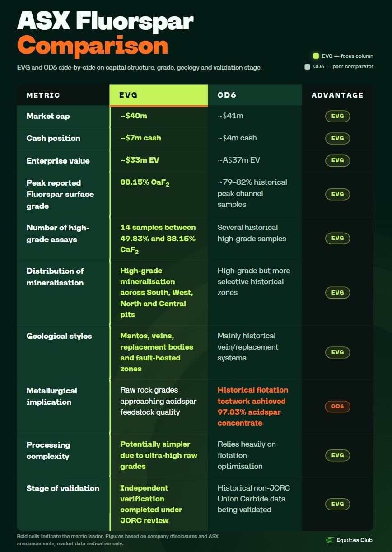Select the EVG column header
This screenshot has height=552, width=392.
click(x=159, y=95)
